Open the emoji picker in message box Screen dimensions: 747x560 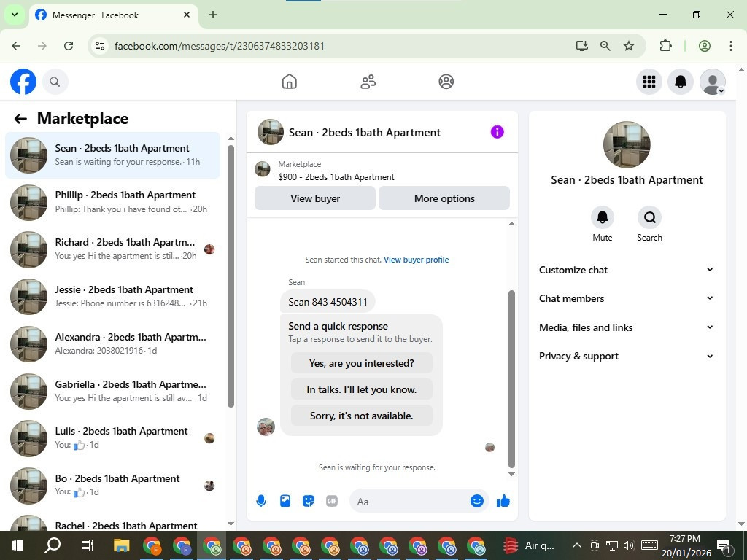point(477,501)
